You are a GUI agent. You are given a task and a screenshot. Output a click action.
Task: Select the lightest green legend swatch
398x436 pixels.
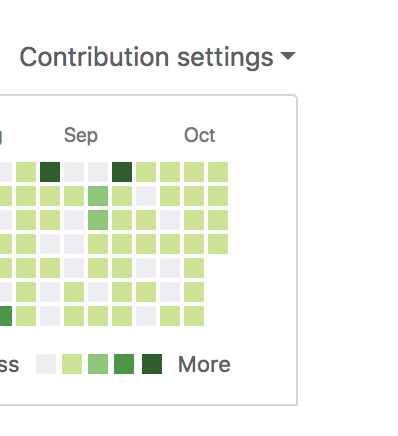pos(72,364)
